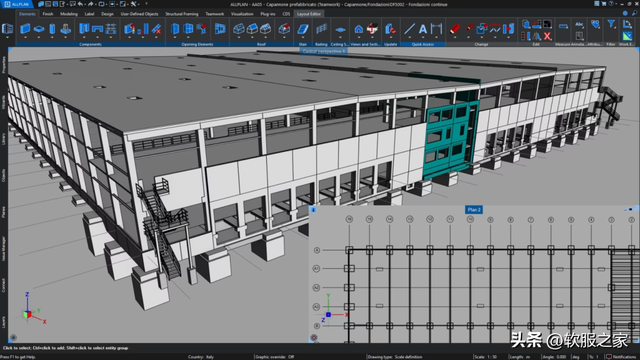640x360 pixels.
Task: Select the Text tool in Quick Access
Action: click(423, 29)
